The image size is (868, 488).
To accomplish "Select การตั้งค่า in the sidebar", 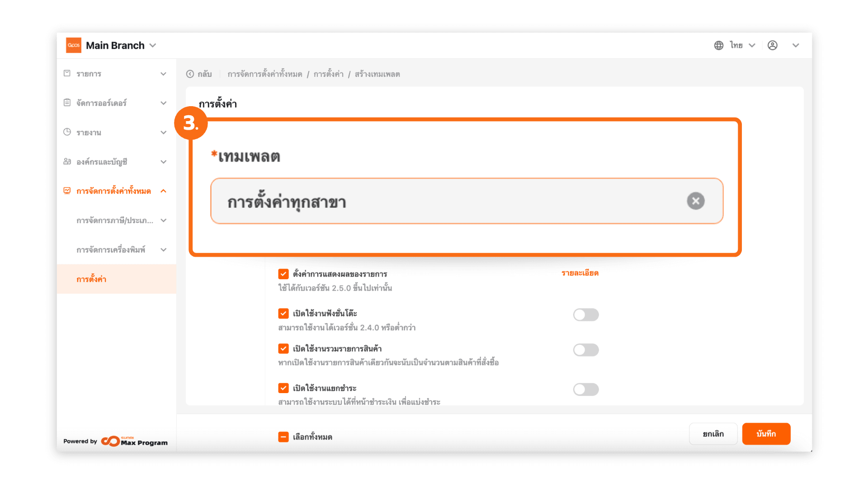I will pyautogui.click(x=91, y=279).
